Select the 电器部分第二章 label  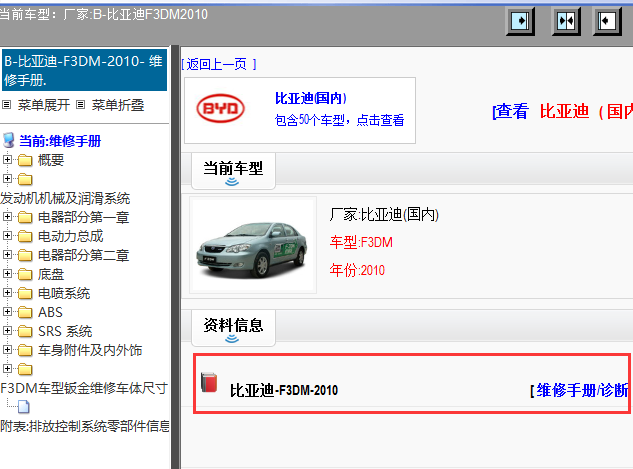tap(84, 255)
